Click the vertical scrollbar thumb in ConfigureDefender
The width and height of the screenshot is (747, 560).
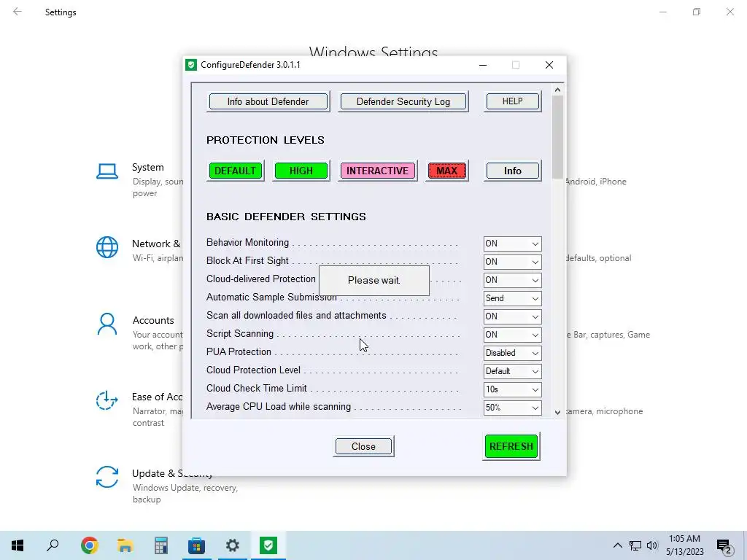[x=557, y=137]
